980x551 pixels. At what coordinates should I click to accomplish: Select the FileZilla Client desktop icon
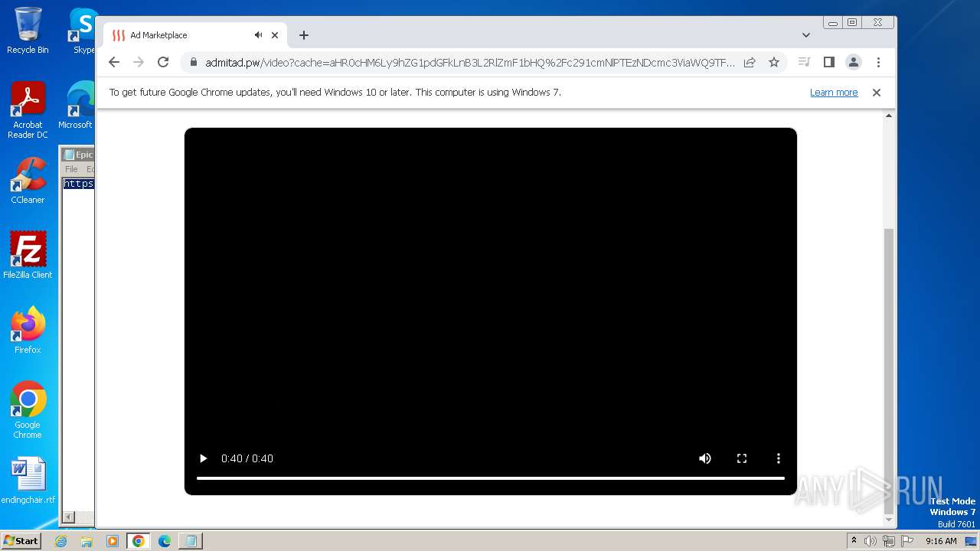[28, 255]
